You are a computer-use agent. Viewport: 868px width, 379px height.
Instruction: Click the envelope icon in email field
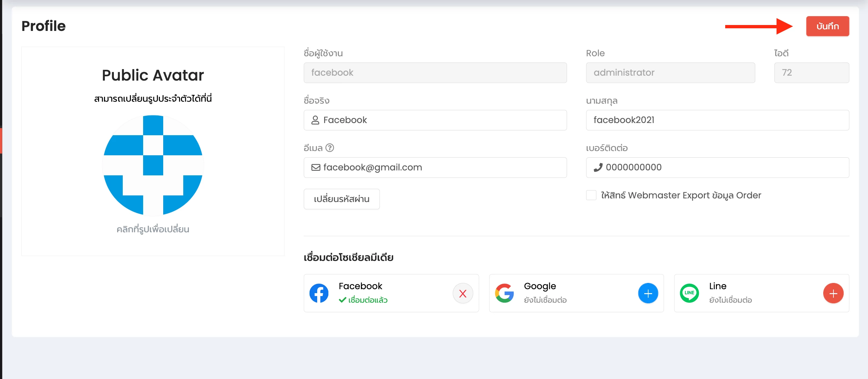316,167
